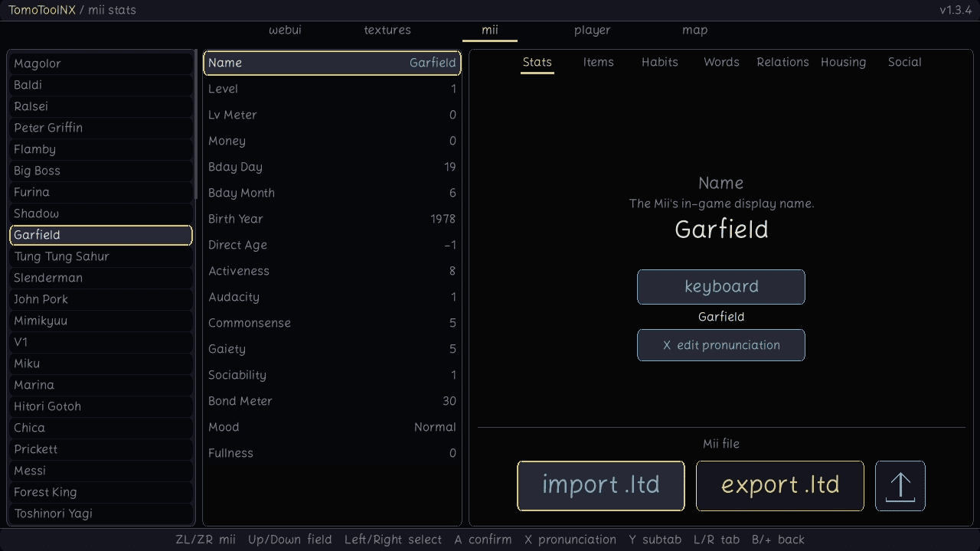
Task: Open the Housing subtab
Action: (844, 62)
